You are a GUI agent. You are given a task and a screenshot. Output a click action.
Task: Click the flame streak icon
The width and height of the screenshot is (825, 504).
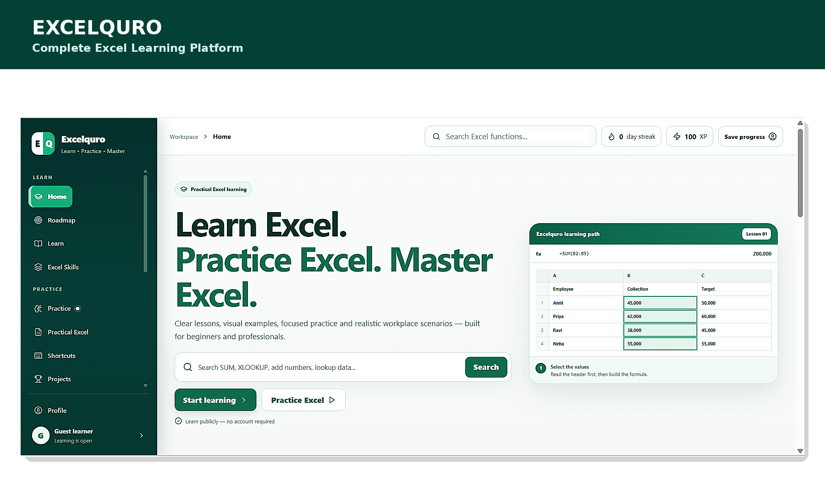tap(611, 137)
